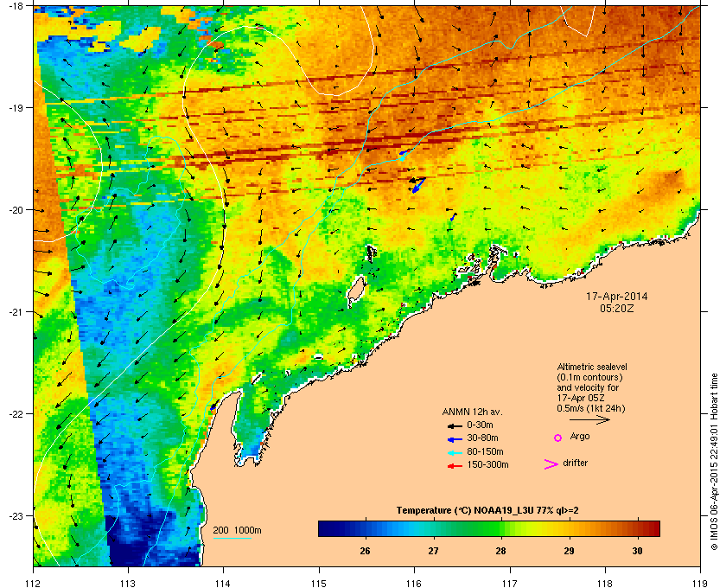Click the blue 30-80m legend arrow
The width and height of the screenshot is (726, 588).
(455, 438)
